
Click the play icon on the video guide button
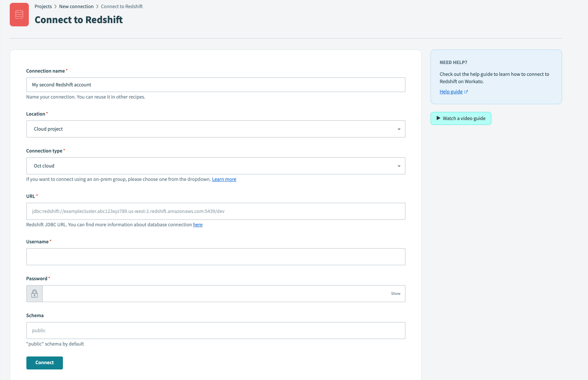tap(438, 118)
